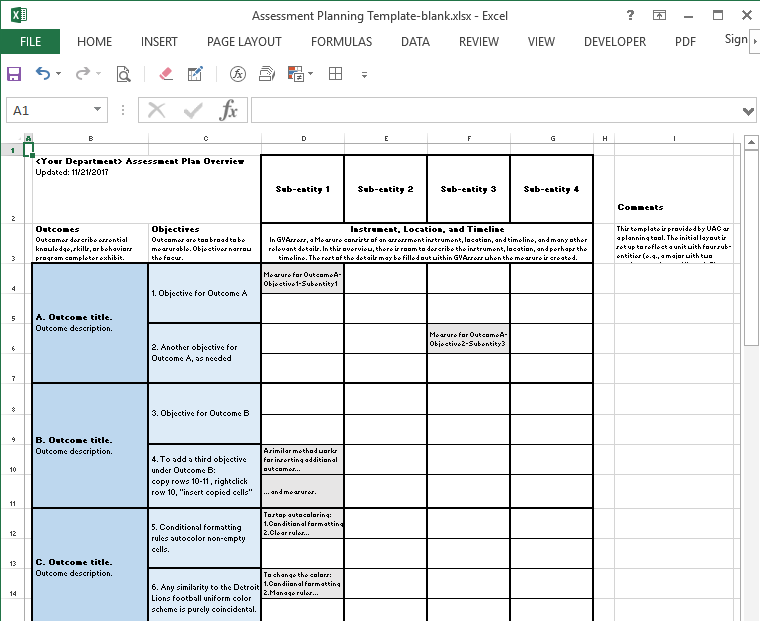The width and height of the screenshot is (760, 621).
Task: Click column D header
Action: point(302,138)
